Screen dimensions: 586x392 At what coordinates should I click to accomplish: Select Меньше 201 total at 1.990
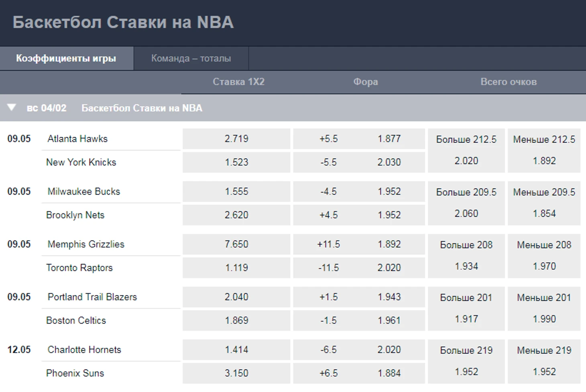[x=544, y=309]
